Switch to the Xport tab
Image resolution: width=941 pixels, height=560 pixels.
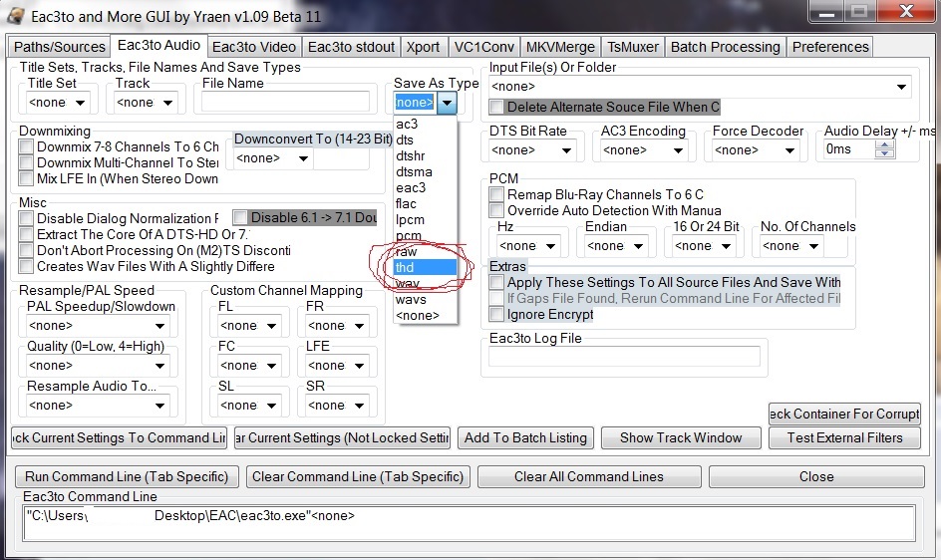coord(423,47)
